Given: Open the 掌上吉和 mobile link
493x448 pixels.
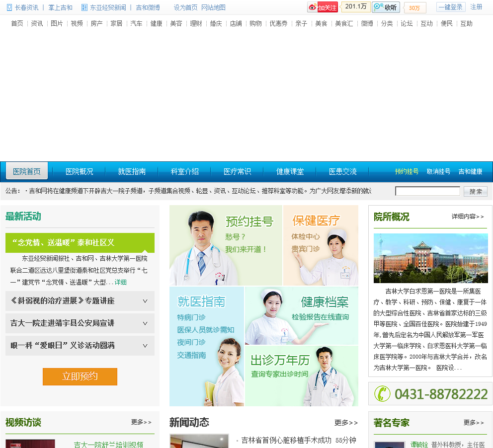Looking at the screenshot, I should pyautogui.click(x=60, y=7).
